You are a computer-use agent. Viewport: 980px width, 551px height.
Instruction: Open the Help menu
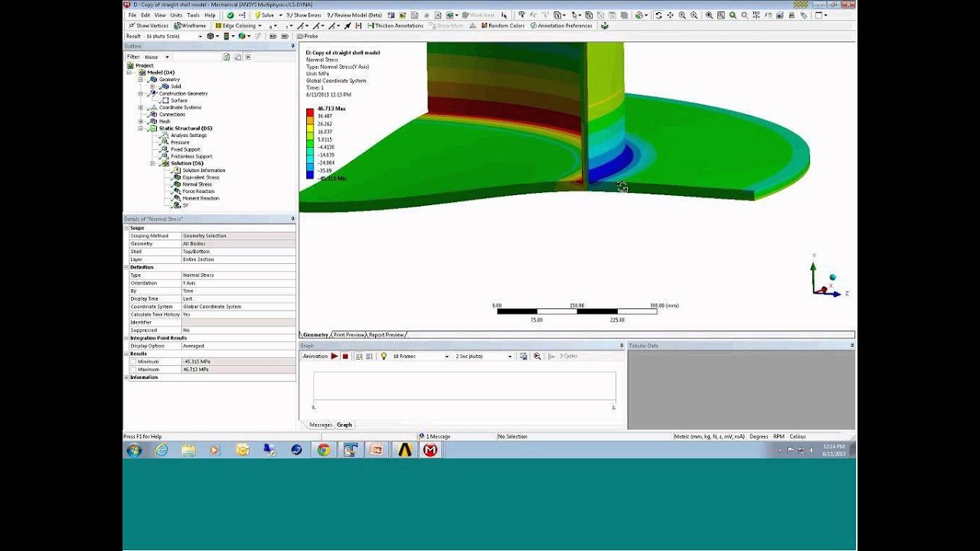210,15
